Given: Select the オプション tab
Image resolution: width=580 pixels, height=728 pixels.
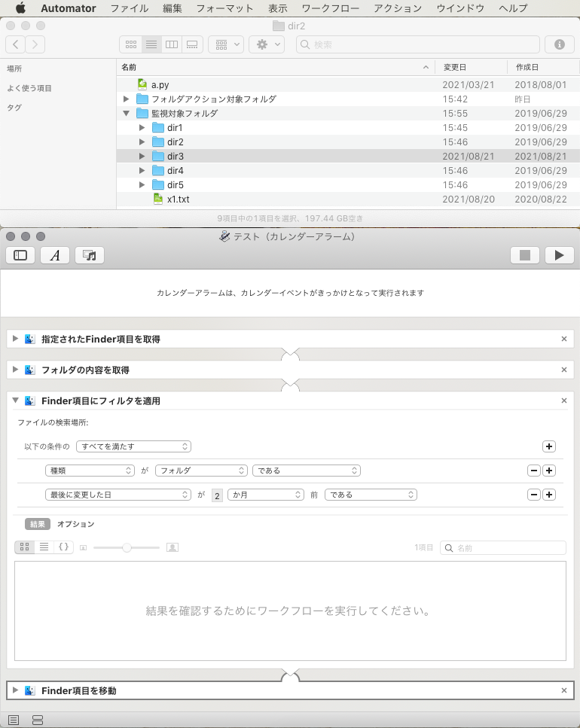Looking at the screenshot, I should click(x=75, y=524).
